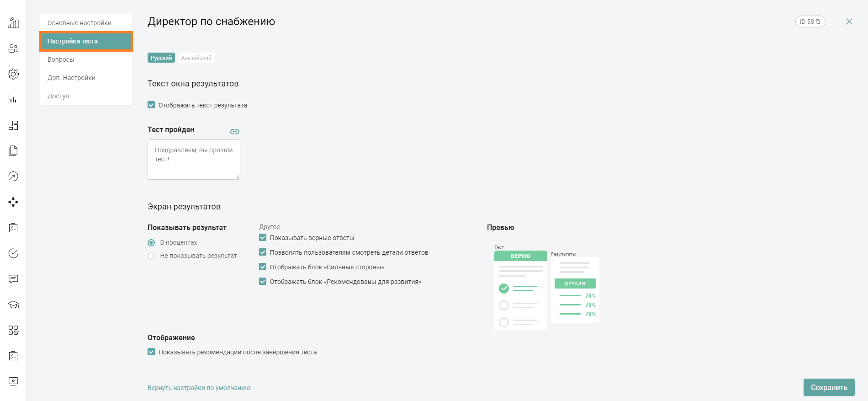Click the graduation cap learning icon

click(x=13, y=305)
